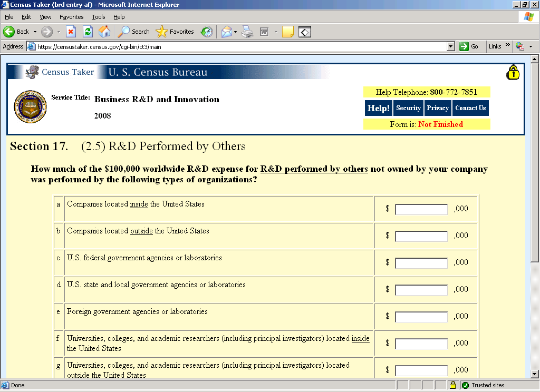Open the Contact Us link
Screen dimensions: 540x392
(x=470, y=108)
